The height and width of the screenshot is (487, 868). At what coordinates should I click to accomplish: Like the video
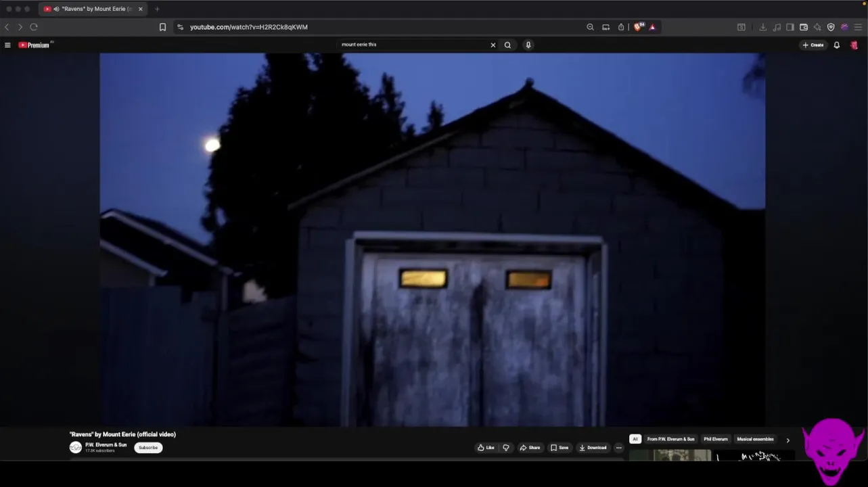(x=486, y=448)
